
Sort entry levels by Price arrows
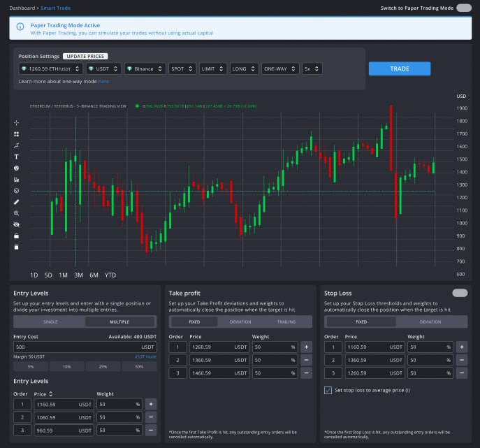[51, 393]
